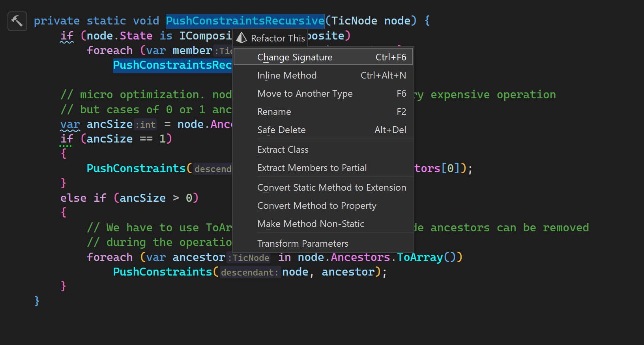
Task: Click the Refactor This pyramid icon
Action: (x=241, y=38)
